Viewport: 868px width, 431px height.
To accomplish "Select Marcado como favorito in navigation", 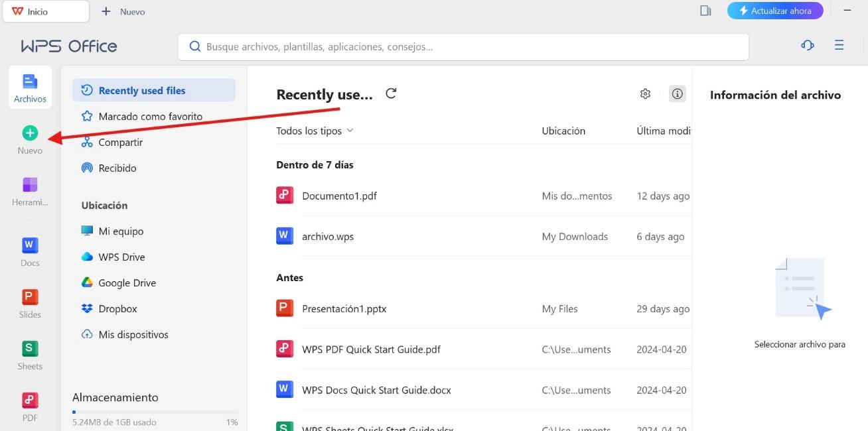I will click(150, 117).
